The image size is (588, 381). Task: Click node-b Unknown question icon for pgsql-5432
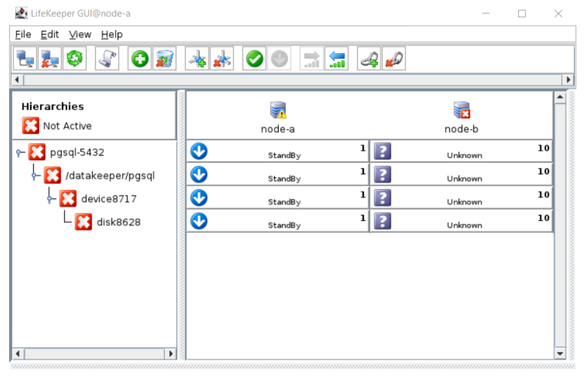pos(383,151)
